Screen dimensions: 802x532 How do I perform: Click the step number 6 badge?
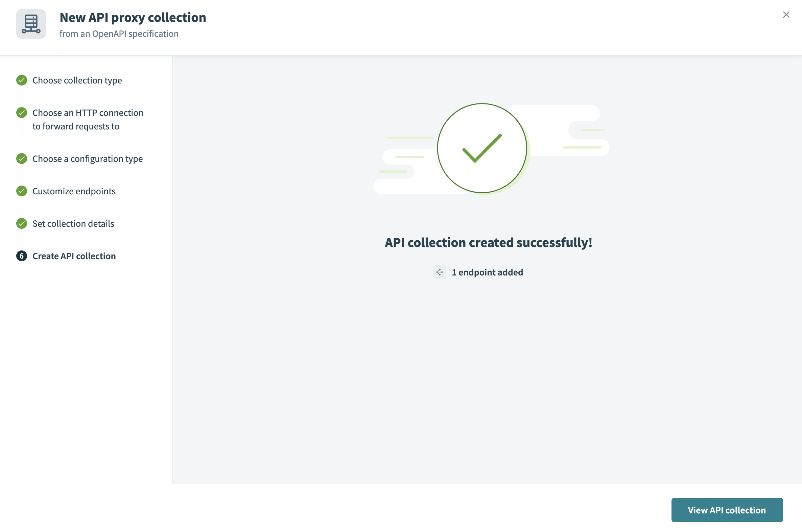click(x=21, y=256)
